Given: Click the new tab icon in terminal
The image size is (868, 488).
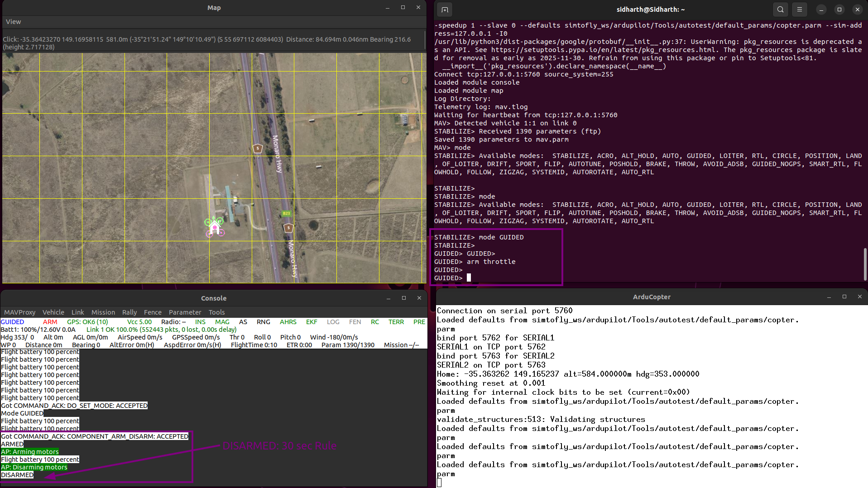Looking at the screenshot, I should click(x=445, y=10).
